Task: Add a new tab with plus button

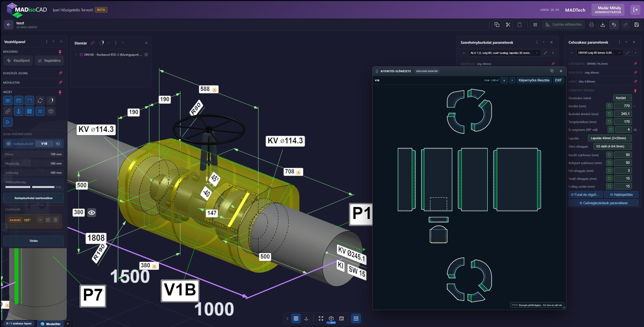Action: pos(68,324)
